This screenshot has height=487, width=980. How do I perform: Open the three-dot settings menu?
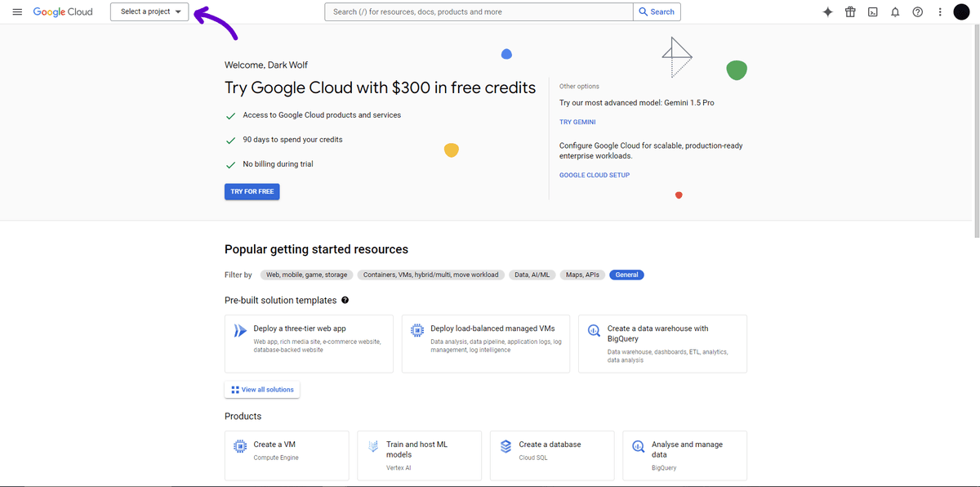[x=940, y=12]
